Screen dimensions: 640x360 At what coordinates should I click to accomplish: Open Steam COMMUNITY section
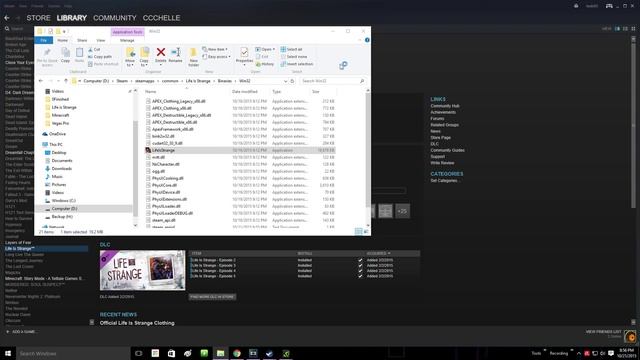115,18
